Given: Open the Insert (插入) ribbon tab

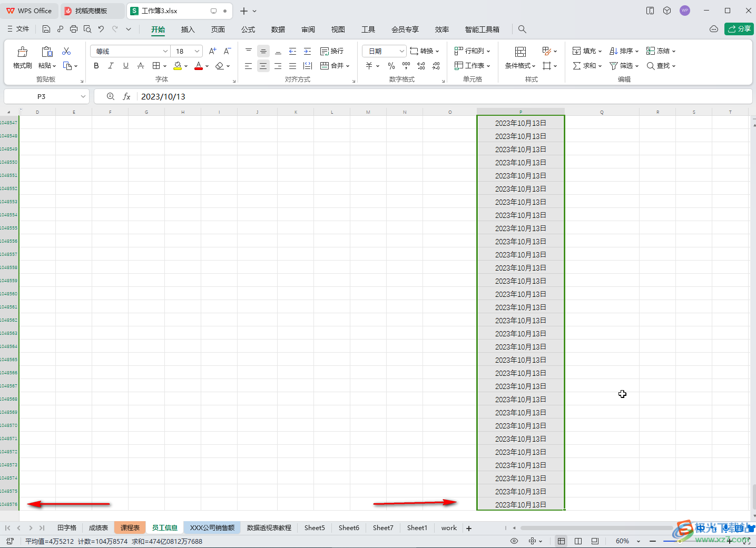Looking at the screenshot, I should click(188, 29).
